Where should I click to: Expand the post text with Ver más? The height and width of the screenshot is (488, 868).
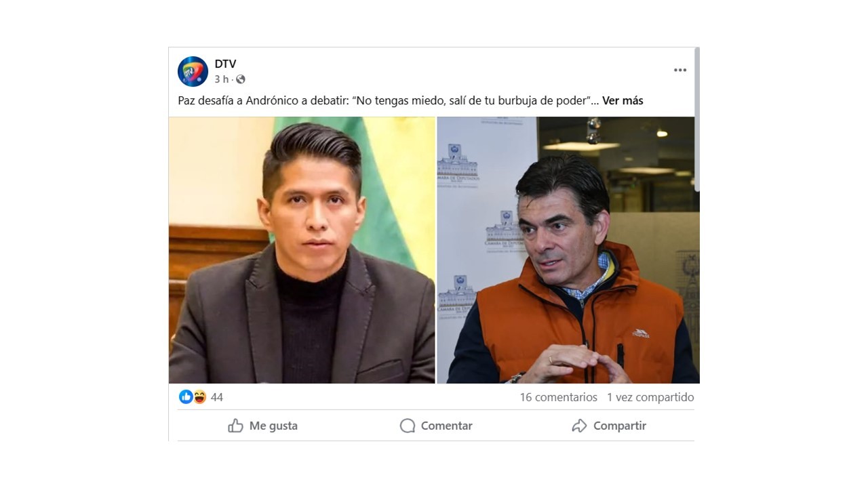click(623, 100)
